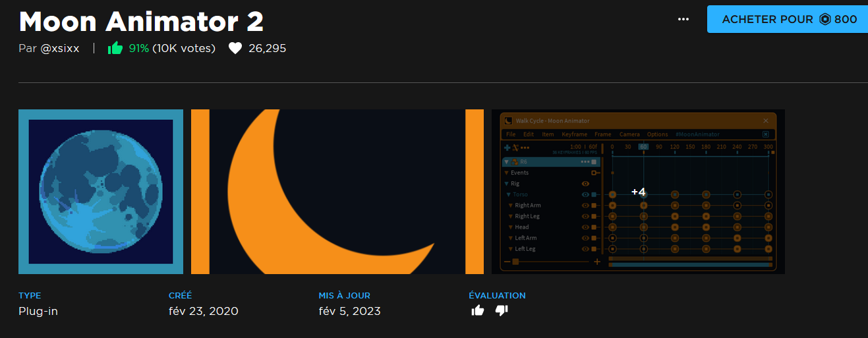The height and width of the screenshot is (338, 868).
Task: Open the orange crescent moon thumbnail
Action: pyautogui.click(x=337, y=191)
